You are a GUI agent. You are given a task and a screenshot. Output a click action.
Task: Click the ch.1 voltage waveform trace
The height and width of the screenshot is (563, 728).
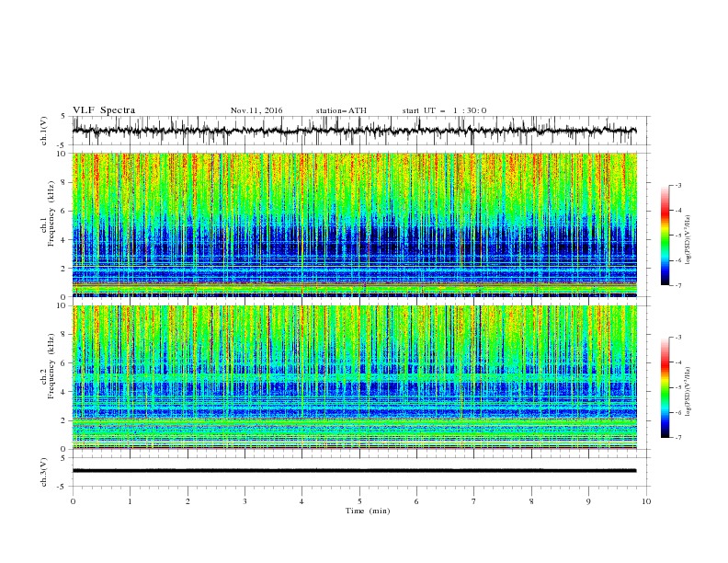coord(354,131)
